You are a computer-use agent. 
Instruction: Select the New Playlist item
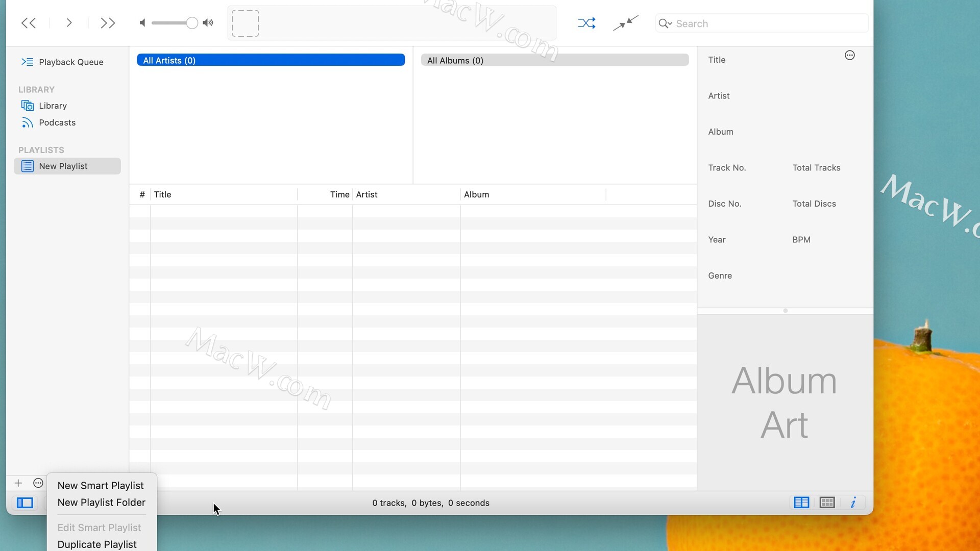(x=67, y=166)
